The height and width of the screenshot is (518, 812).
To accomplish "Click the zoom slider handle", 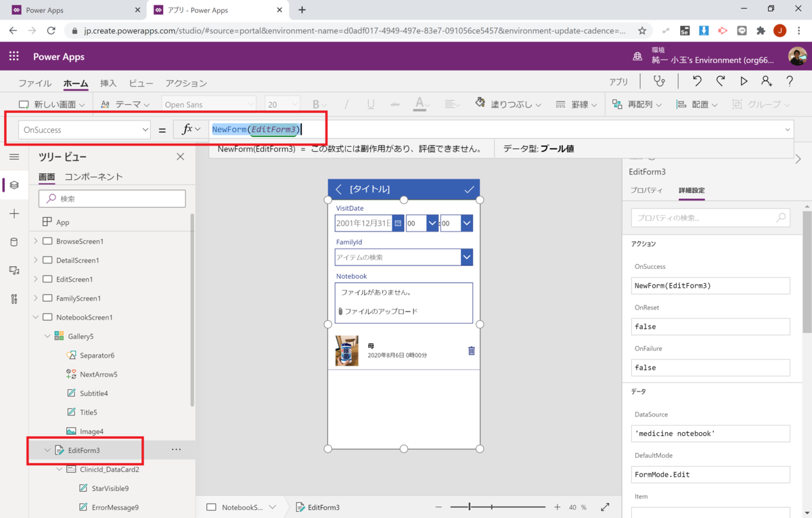I will click(470, 506).
